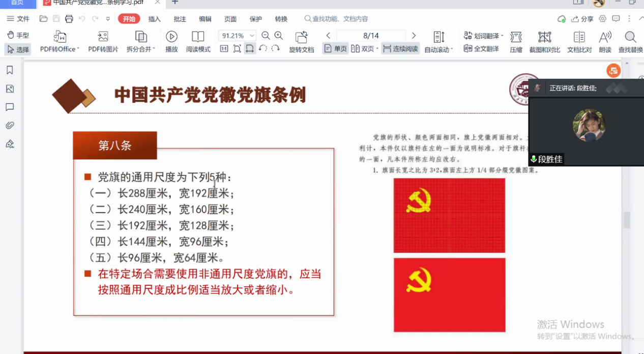644x354 pixels.
Task: Expand the 自动滚动 auto-scroll dropdown
Action: tap(451, 50)
